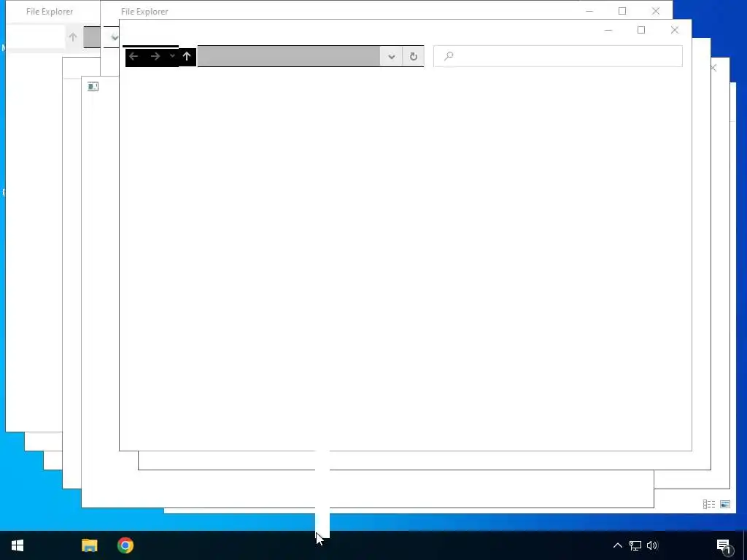Click up arrow in leftmost background window
747x560 pixels.
click(x=72, y=37)
